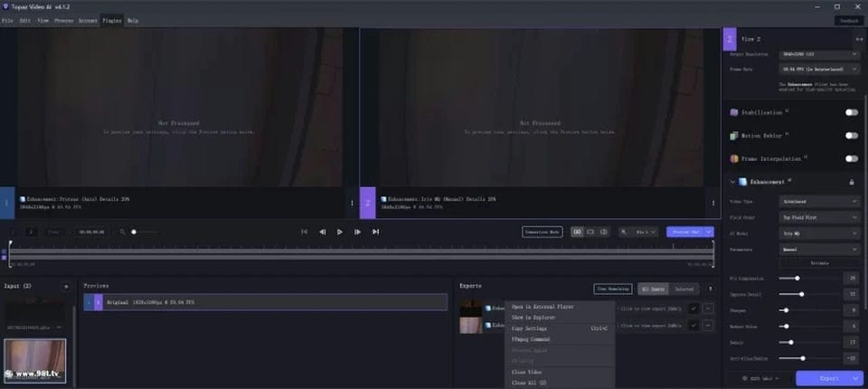The image size is (868, 389).
Task: Open the Edit menu
Action: point(25,21)
